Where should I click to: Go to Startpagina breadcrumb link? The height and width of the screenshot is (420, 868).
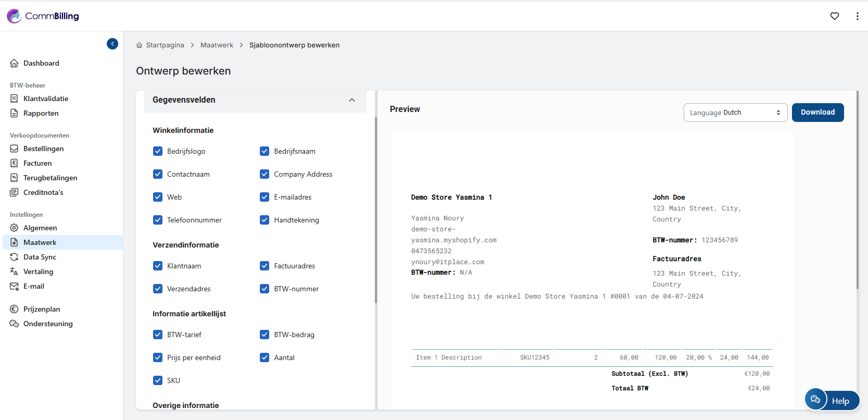point(165,45)
